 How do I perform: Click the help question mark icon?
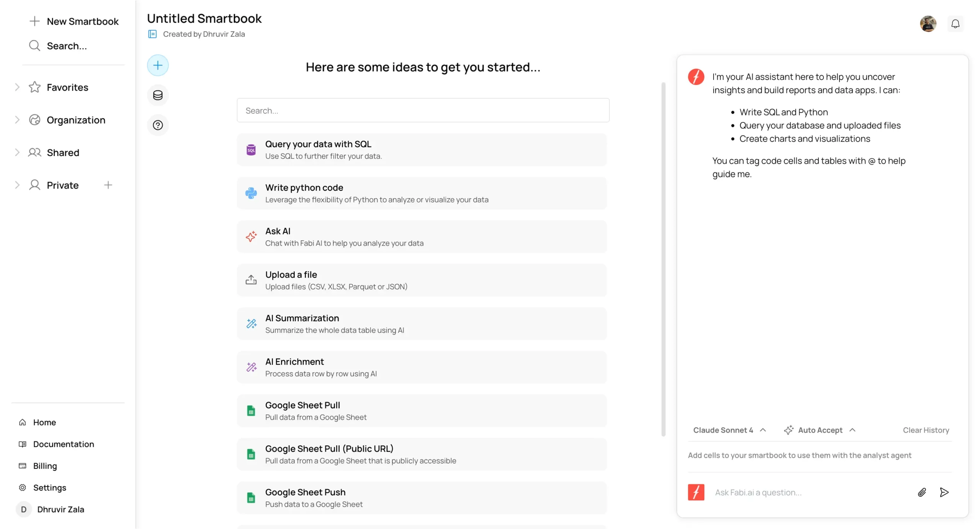(158, 125)
